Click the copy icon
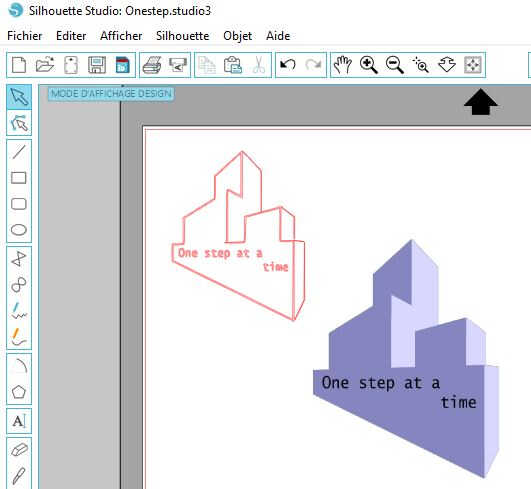The width and height of the screenshot is (531, 489). (x=207, y=65)
